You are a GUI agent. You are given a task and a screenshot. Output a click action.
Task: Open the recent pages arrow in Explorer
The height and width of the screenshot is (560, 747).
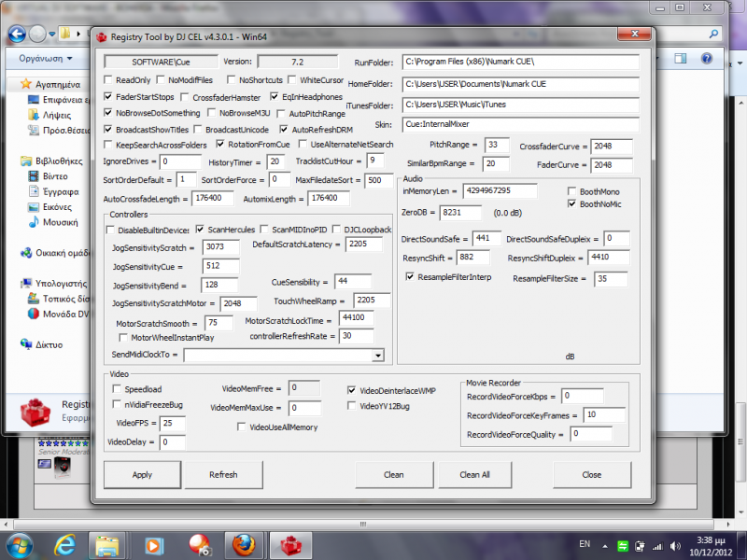[x=52, y=34]
